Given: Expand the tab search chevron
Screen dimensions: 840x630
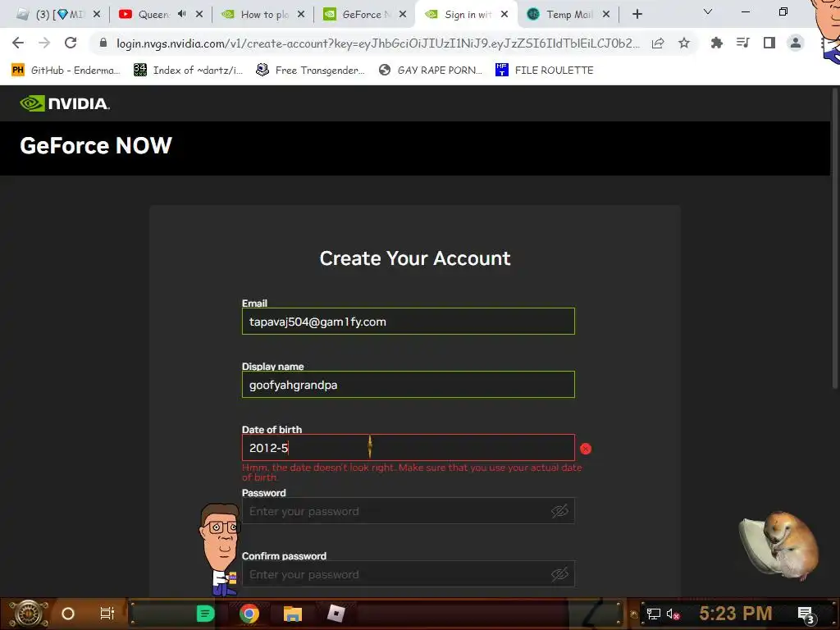Looking at the screenshot, I should (708, 11).
